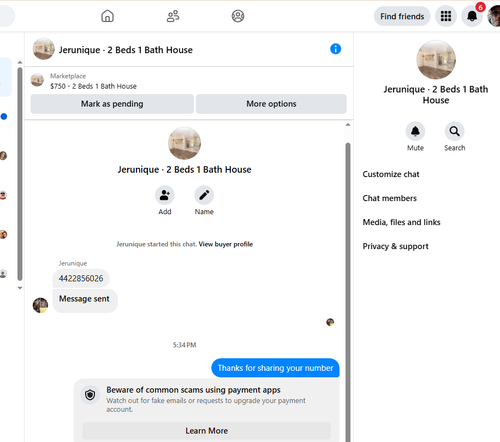
Task: Click the message pane scrollbar up arrow
Action: 348,125
